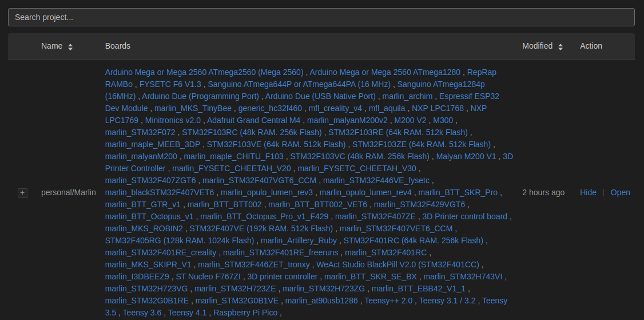Click the Action column header
The height and width of the screenshot is (320, 644).
click(x=591, y=46)
